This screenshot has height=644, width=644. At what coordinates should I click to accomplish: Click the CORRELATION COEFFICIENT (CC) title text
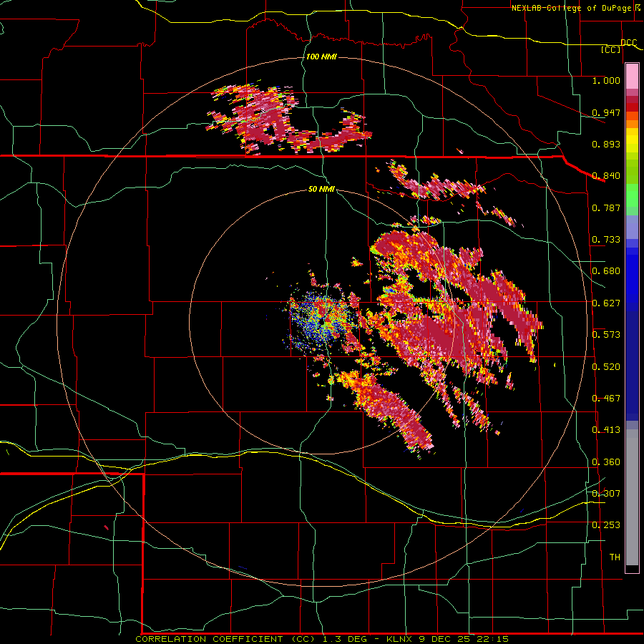[x=225, y=639]
